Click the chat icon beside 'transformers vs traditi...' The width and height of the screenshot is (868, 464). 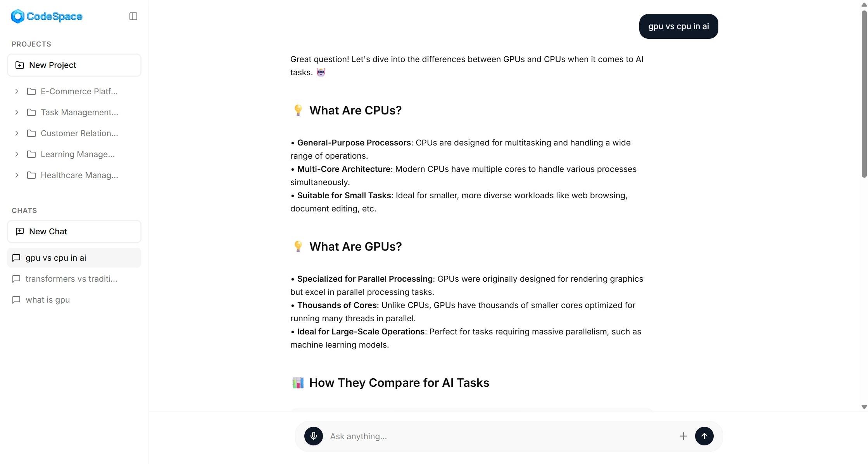[x=16, y=279]
